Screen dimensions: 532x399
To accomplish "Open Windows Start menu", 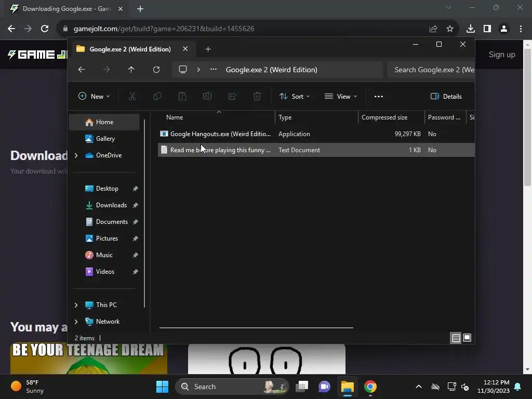I will point(162,387).
